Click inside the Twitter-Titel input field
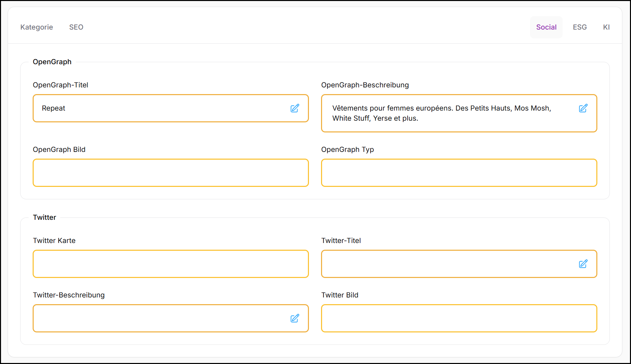This screenshot has height=364, width=631. pos(448,264)
